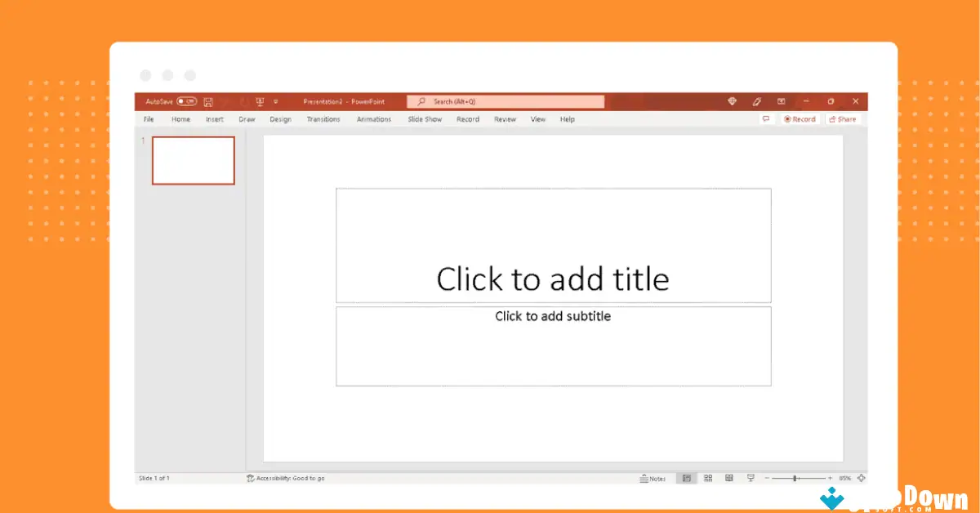The image size is (980, 513).
Task: Open Reading view from the status bar
Action: click(728, 478)
